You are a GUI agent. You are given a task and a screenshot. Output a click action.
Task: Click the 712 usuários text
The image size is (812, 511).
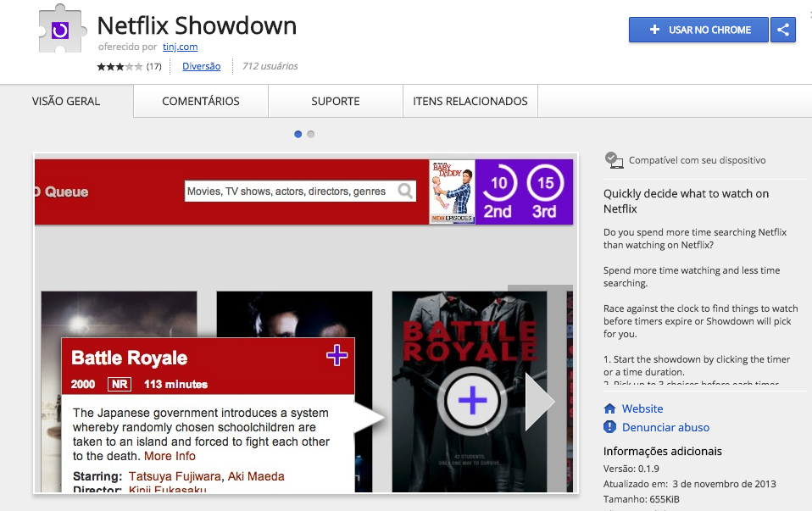point(270,66)
